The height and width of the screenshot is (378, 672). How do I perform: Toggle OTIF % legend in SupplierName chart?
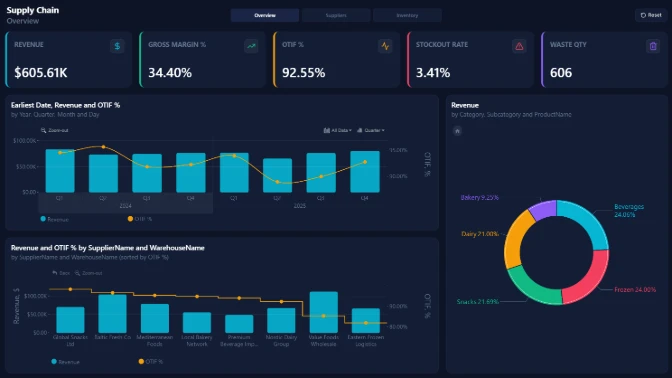tap(151, 362)
